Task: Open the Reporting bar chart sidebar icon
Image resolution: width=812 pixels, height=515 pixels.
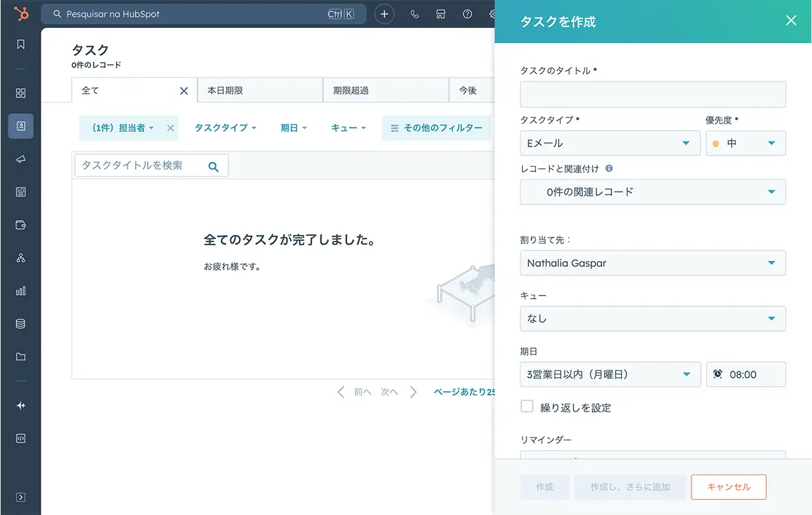Action: coord(21,291)
